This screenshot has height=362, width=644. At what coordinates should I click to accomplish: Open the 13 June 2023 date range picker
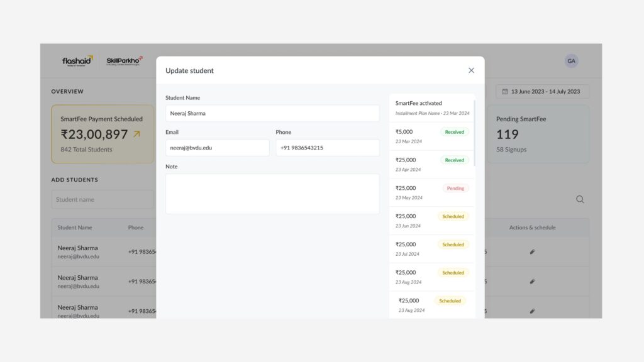point(543,92)
